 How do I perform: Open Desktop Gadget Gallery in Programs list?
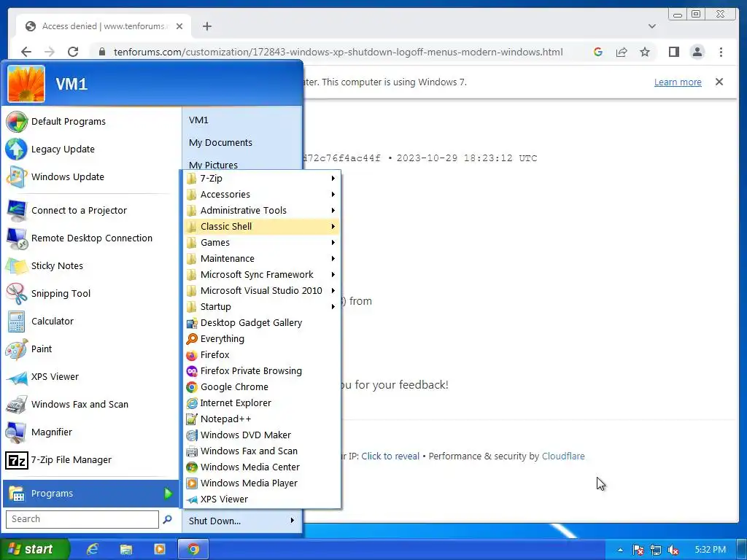[x=261, y=323]
